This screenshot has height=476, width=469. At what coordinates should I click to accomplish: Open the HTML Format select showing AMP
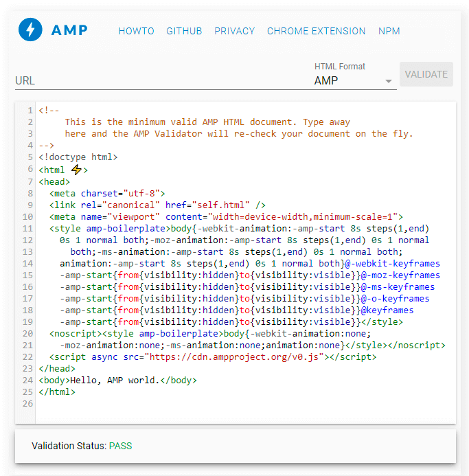(347, 80)
